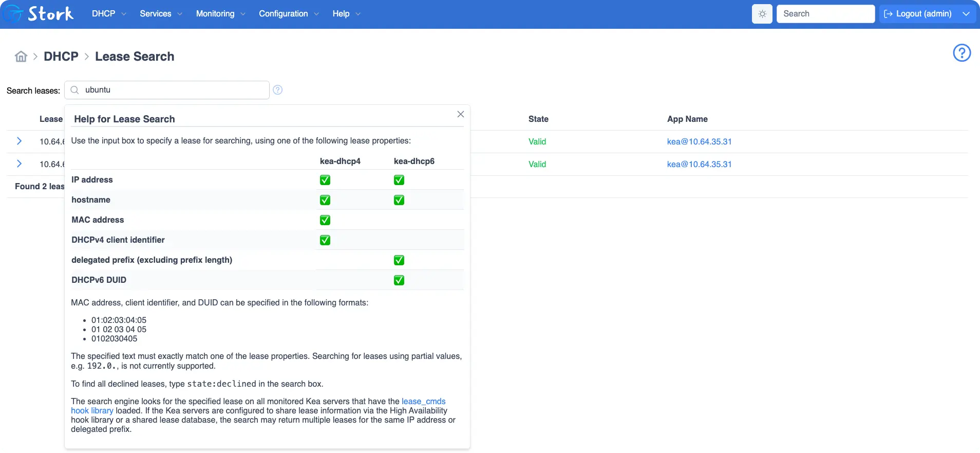Open the DHCP menu
Image resolution: width=980 pixels, height=453 pixels.
tap(108, 14)
